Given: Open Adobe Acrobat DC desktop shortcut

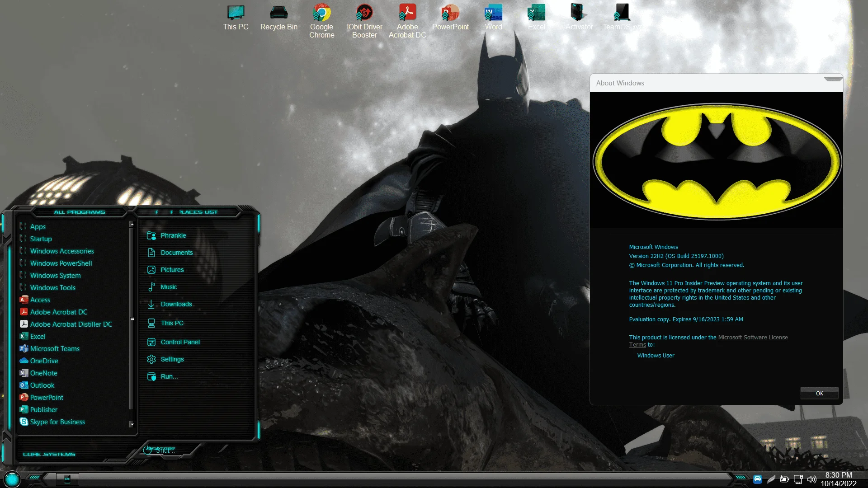Looking at the screenshot, I should [x=407, y=21].
